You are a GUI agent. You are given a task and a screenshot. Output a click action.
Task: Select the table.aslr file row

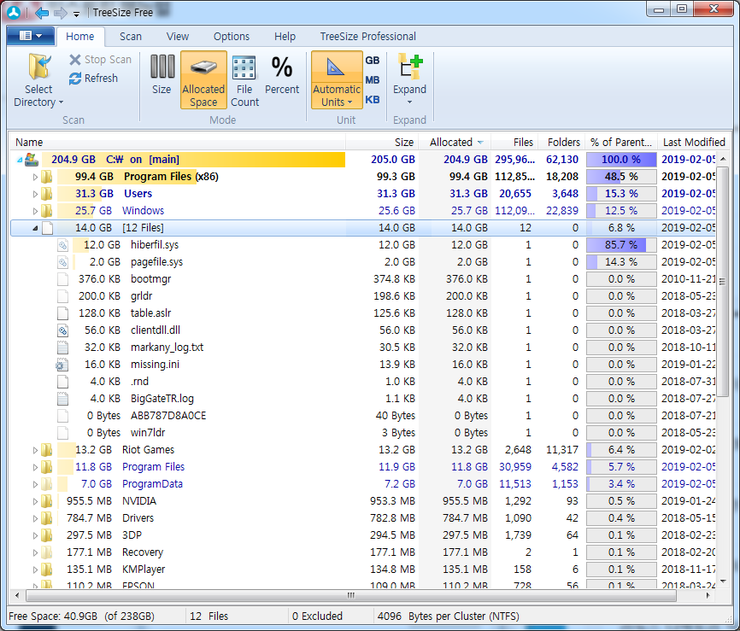363,313
